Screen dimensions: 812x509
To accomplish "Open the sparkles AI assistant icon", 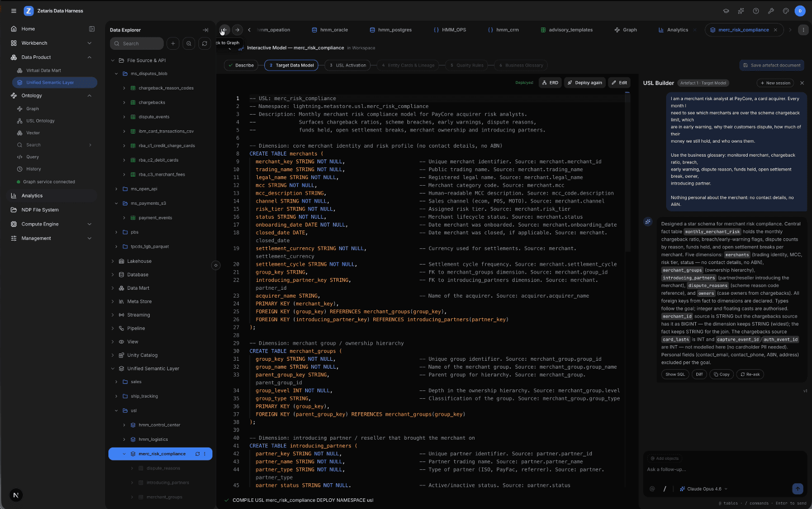I will 741,11.
